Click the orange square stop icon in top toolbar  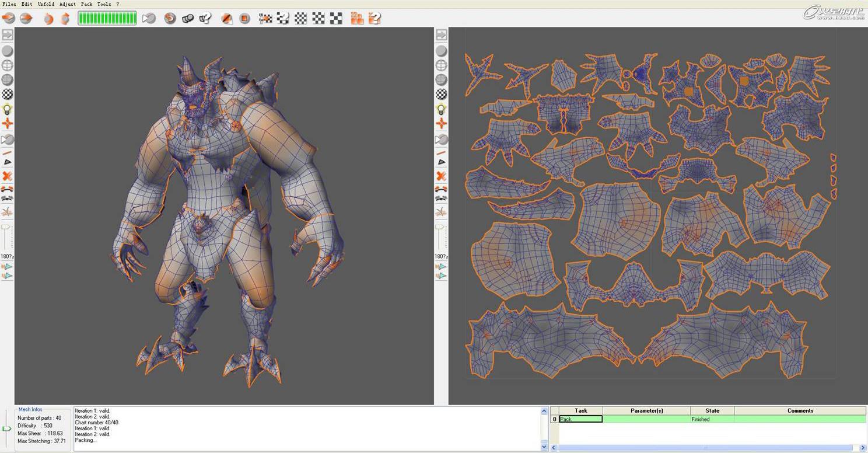pos(245,18)
